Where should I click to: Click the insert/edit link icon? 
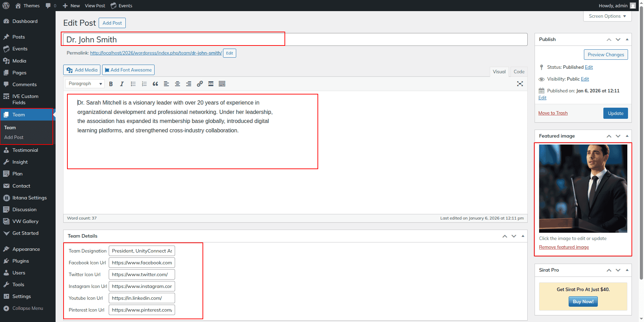pyautogui.click(x=200, y=84)
